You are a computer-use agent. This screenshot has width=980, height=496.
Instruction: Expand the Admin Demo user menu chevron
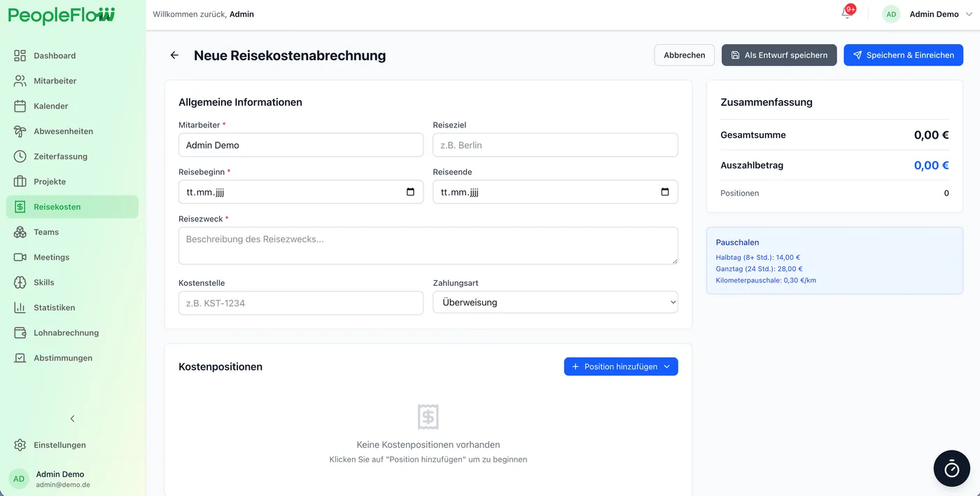pyautogui.click(x=969, y=14)
